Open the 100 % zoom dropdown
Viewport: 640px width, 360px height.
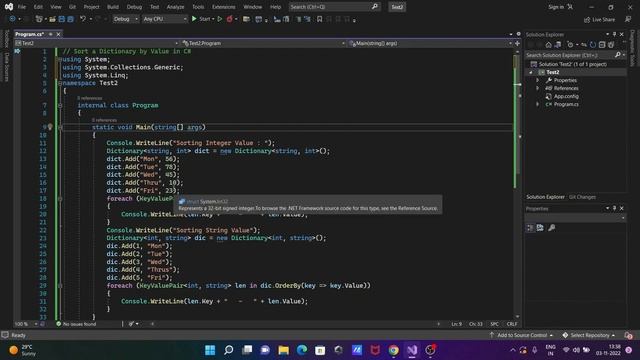(26, 324)
